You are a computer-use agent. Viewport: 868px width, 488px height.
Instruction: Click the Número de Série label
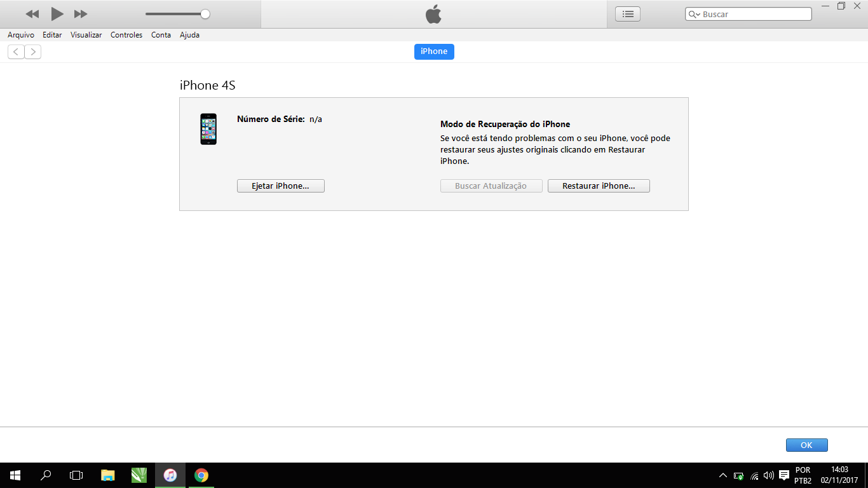click(x=271, y=119)
